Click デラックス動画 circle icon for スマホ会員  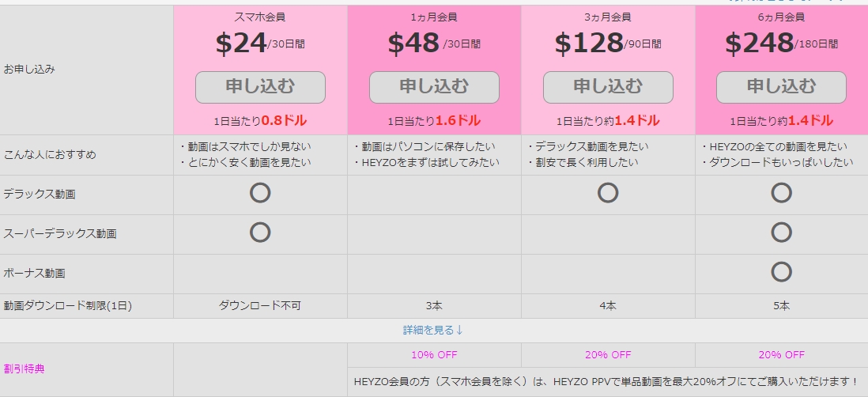[260, 192]
